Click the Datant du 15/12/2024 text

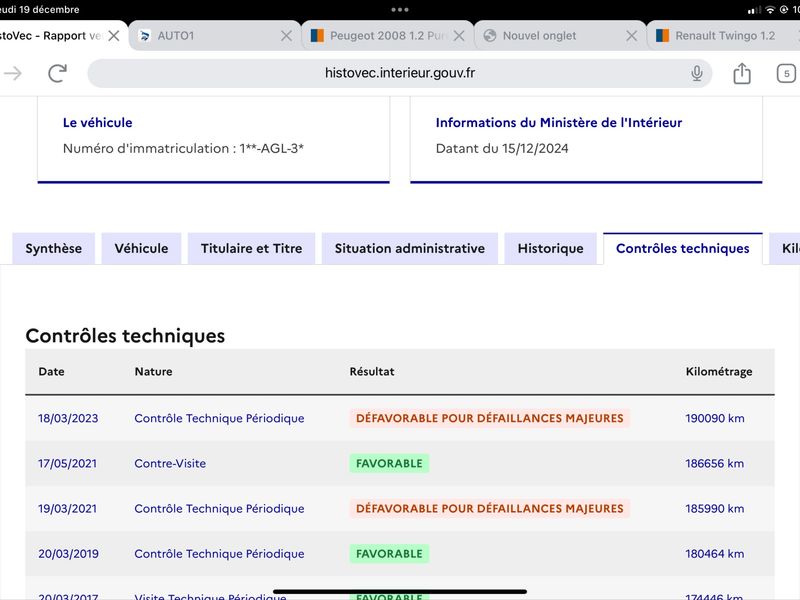pos(502,148)
